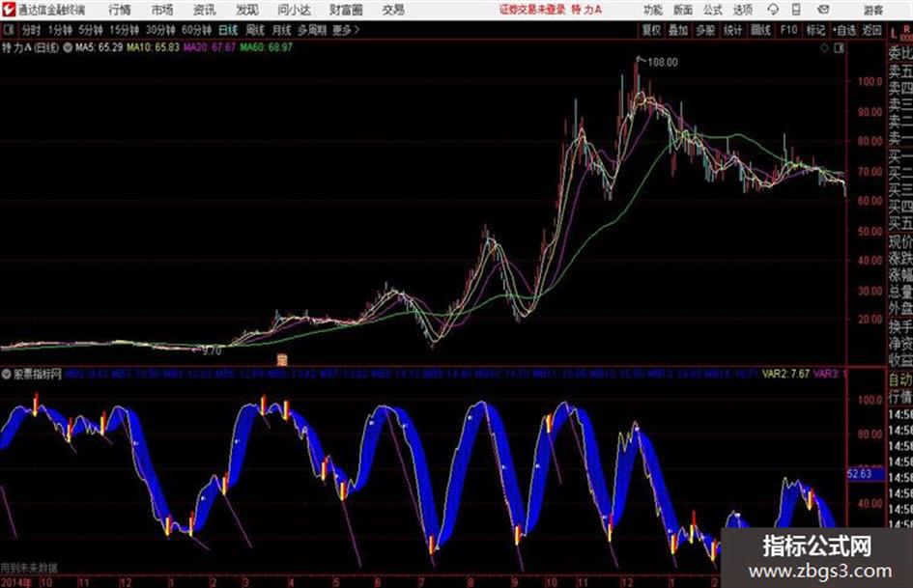Select the 周线 weekly chart tab

pyautogui.click(x=255, y=30)
